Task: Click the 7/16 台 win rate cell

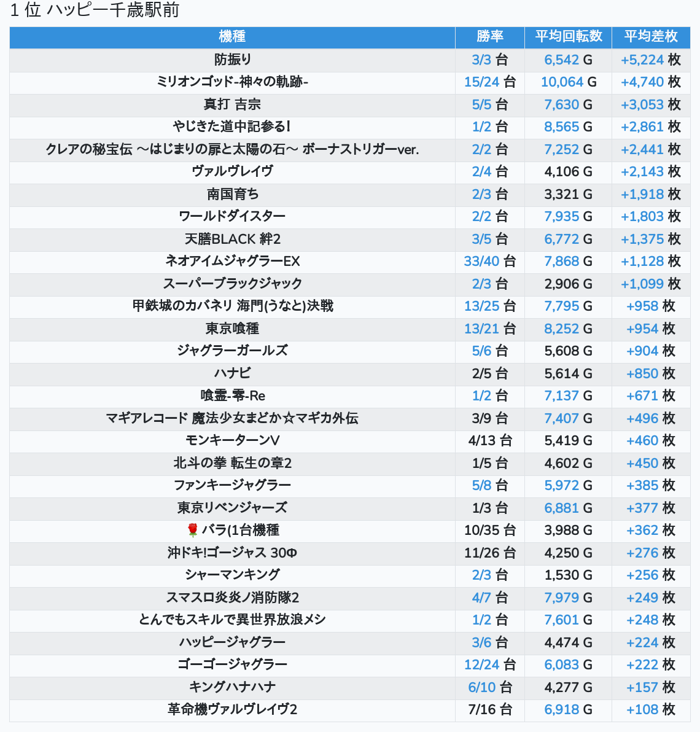Action: pyautogui.click(x=490, y=709)
